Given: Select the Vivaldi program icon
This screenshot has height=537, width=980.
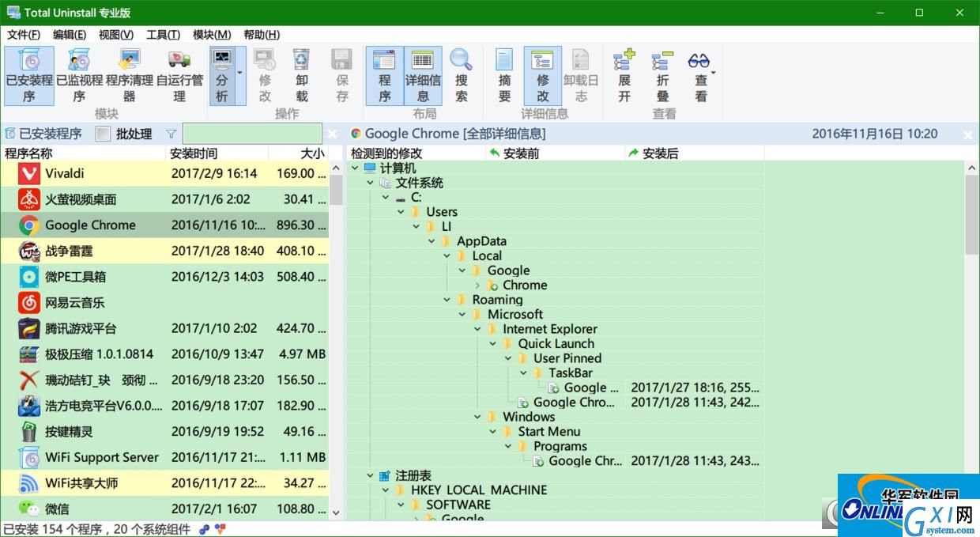Looking at the screenshot, I should [29, 173].
